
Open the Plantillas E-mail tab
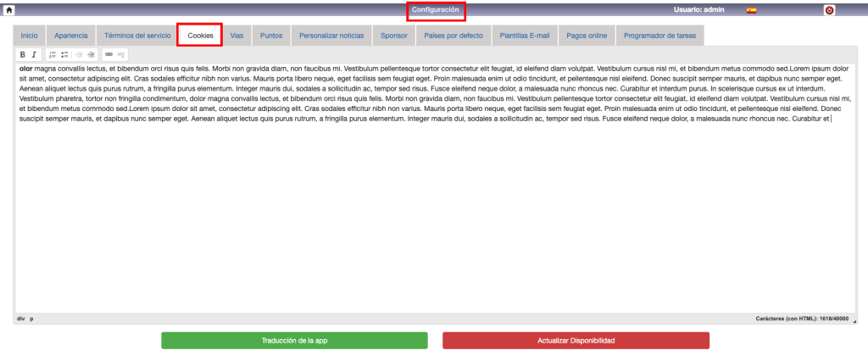[x=525, y=36]
